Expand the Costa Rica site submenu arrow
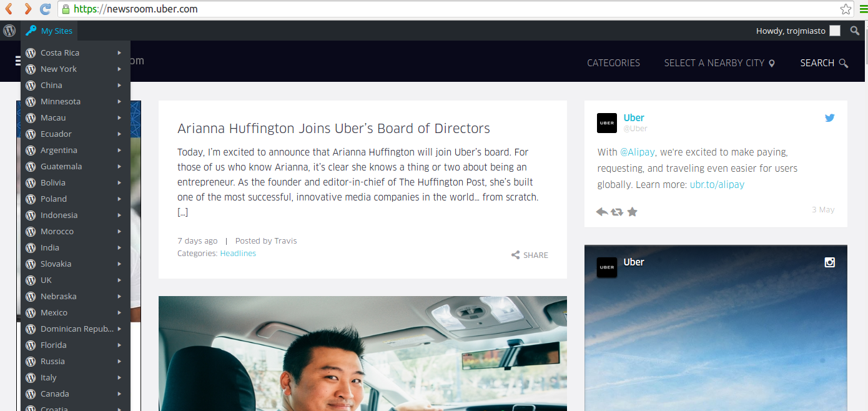This screenshot has width=868, height=411. coord(119,52)
